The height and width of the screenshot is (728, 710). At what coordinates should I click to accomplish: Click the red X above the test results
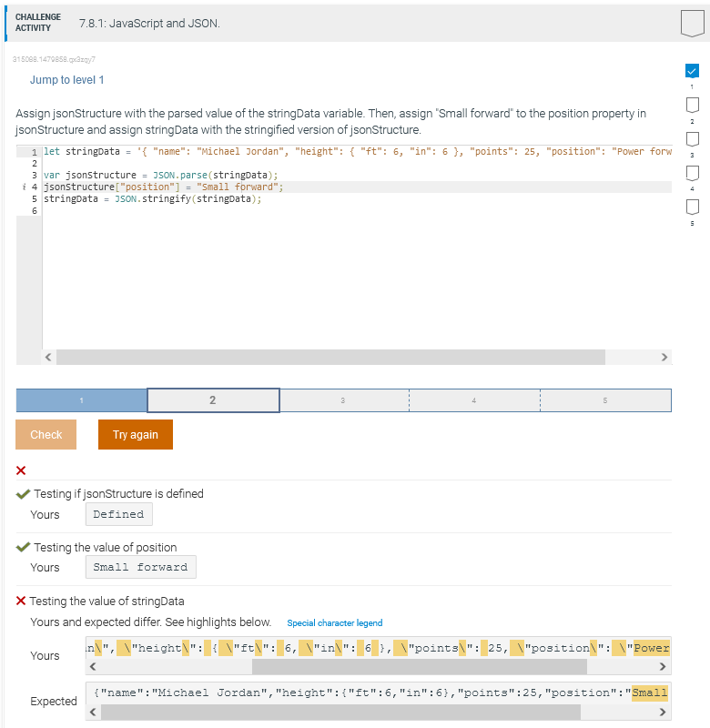point(22,470)
